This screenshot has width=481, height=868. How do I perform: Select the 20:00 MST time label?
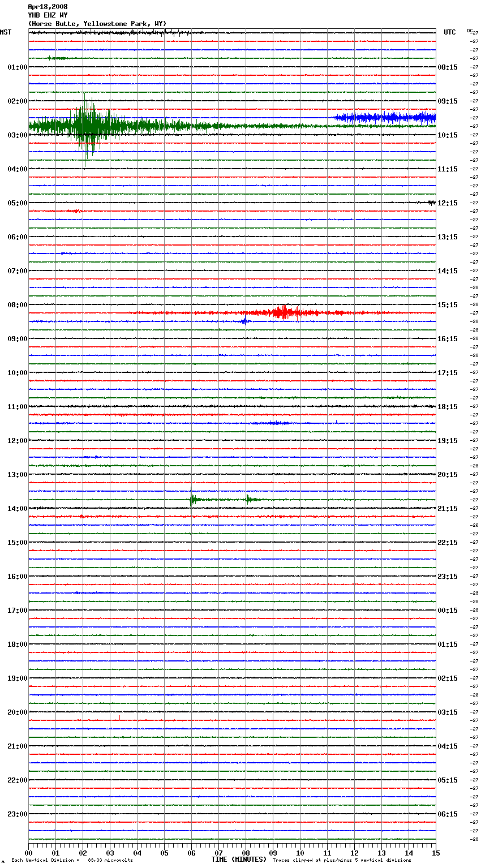click(x=18, y=712)
